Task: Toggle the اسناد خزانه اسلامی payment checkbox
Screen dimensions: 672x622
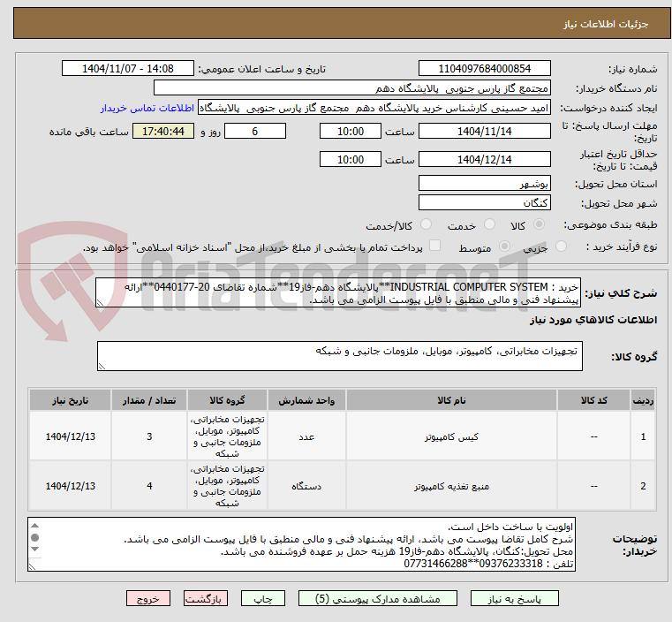Action: coord(434,246)
